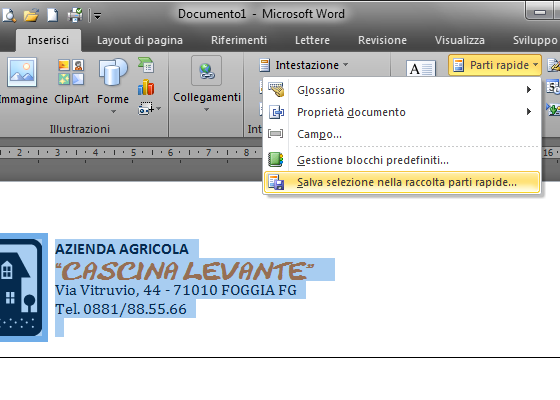The width and height of the screenshot is (560, 400).
Task: Click the quick print printer icon
Action: click(x=75, y=15)
